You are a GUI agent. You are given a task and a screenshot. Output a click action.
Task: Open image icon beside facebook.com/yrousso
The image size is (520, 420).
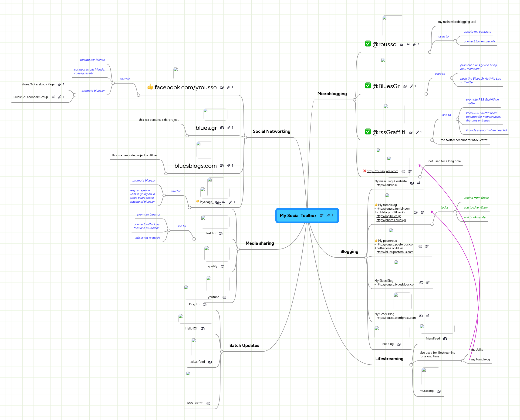[222, 87]
